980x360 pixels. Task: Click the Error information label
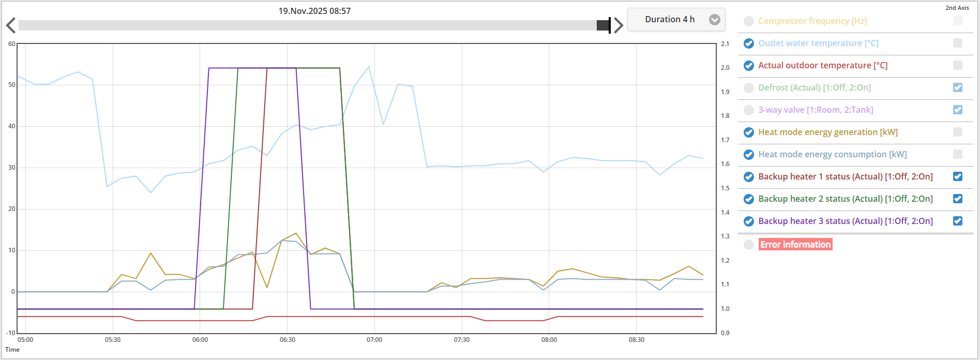coord(795,244)
